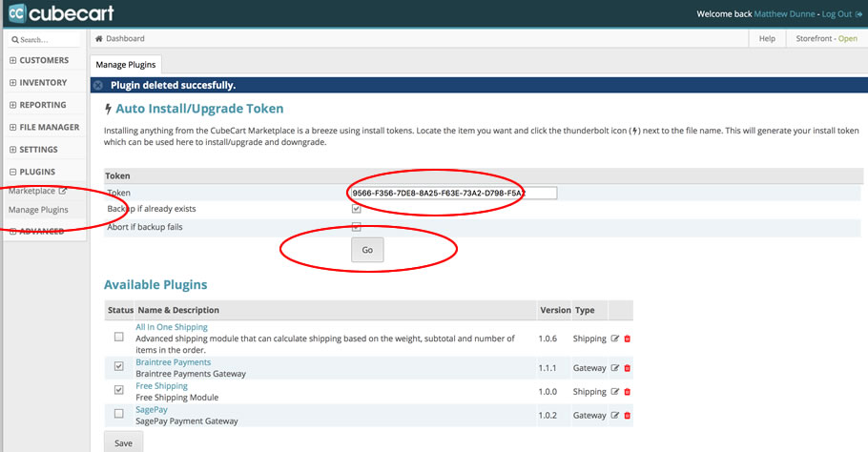The image size is (868, 452).
Task: Open the Free Shipping plugin link
Action: (x=161, y=385)
